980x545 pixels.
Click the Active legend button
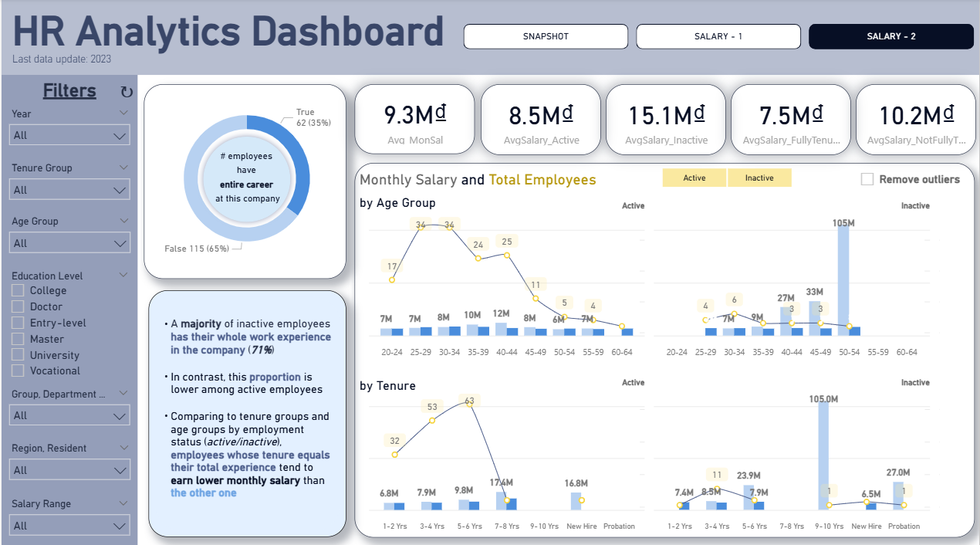694,178
